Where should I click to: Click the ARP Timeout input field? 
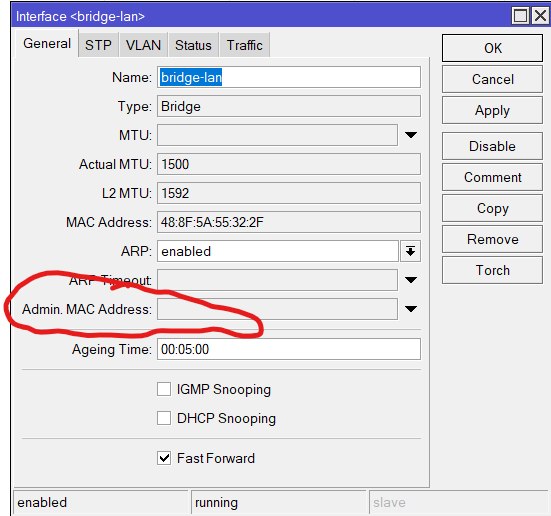pyautogui.click(x=277, y=280)
